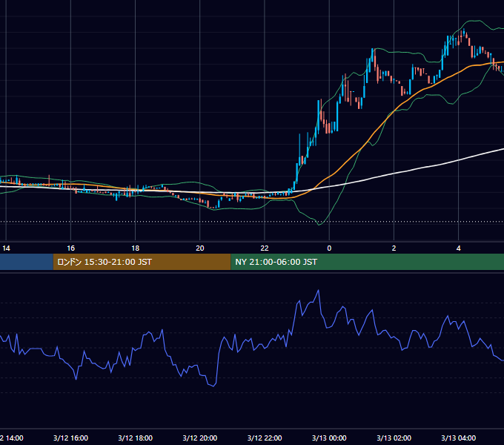Click the '0' upper time axis label
The image size is (504, 445).
pyautogui.click(x=329, y=248)
